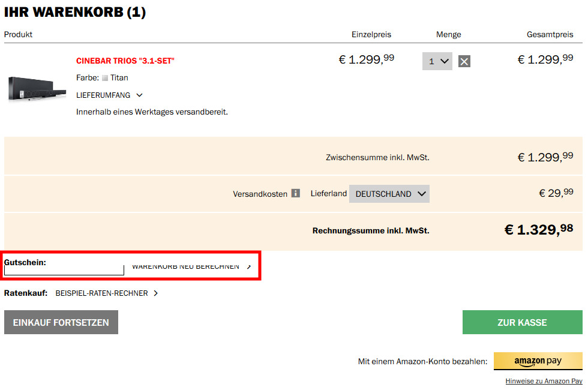This screenshot has width=588, height=390.
Task: Click the arrow icon after Beispiel-Raten-Rechner
Action: tap(156, 293)
